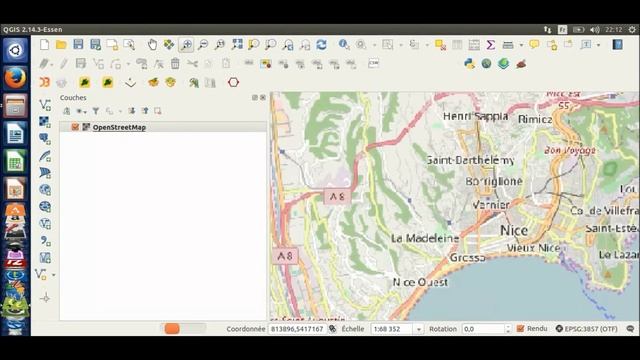Add delimited text layer comma icon

45,241
